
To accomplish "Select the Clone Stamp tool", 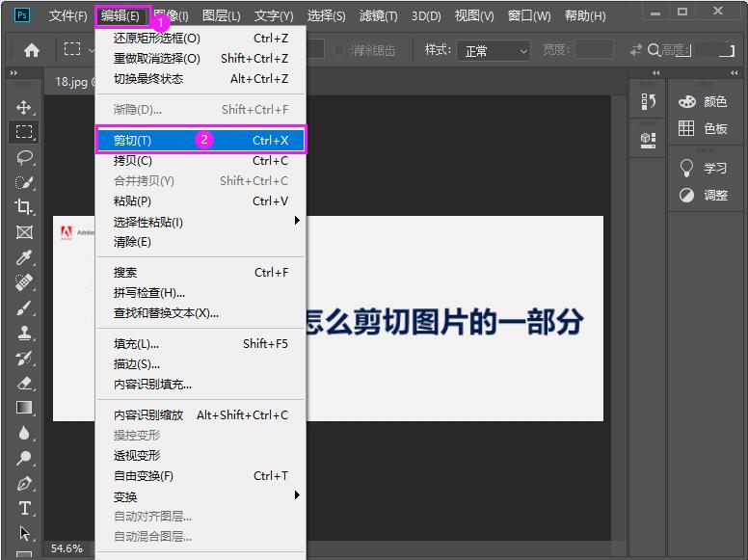I will click(x=24, y=333).
